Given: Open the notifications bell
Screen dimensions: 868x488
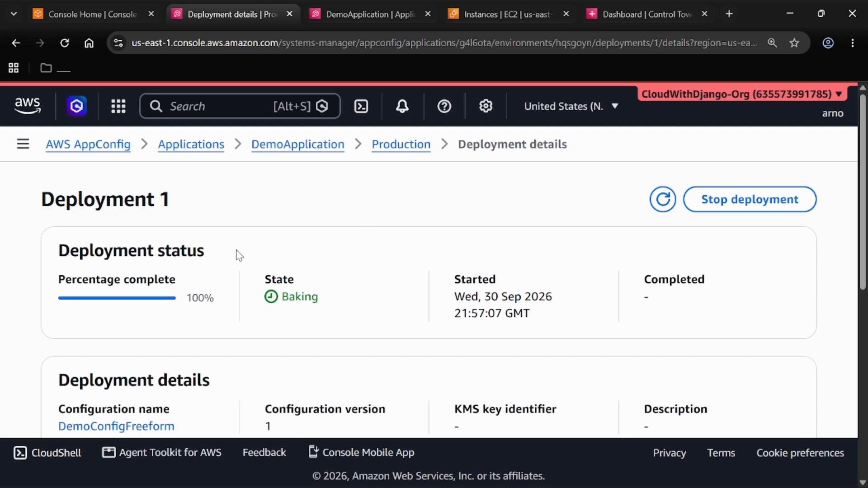Looking at the screenshot, I should [x=402, y=106].
